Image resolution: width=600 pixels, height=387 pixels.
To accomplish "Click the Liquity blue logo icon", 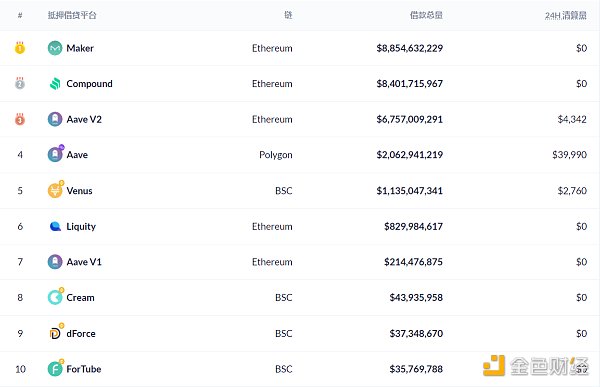I will [x=55, y=226].
